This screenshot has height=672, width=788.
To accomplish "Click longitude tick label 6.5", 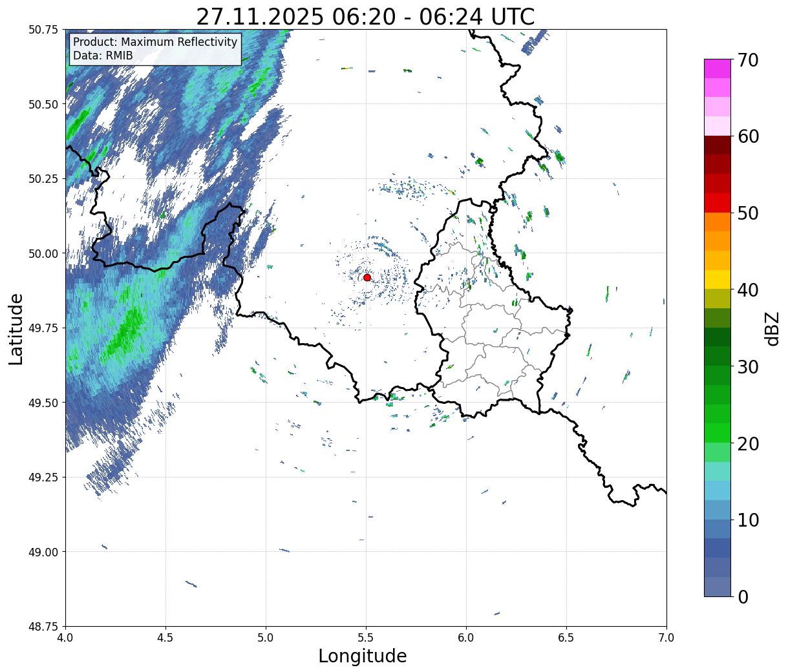I will point(566,637).
